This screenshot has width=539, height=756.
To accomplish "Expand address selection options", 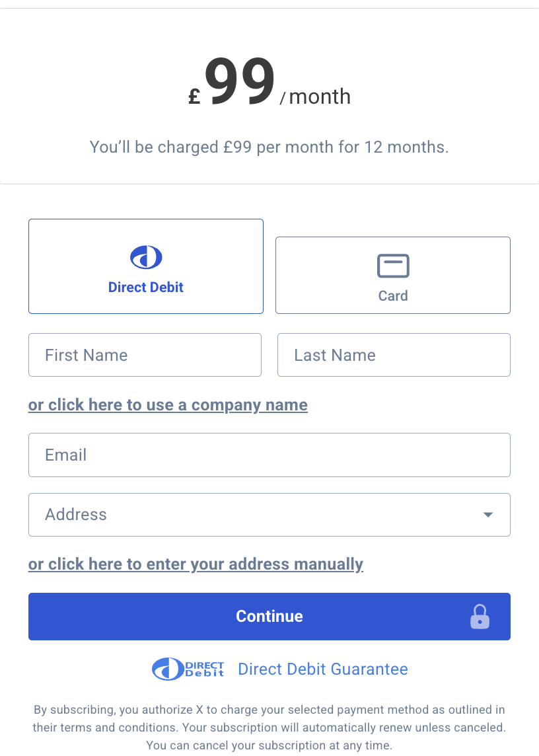I will tap(269, 515).
